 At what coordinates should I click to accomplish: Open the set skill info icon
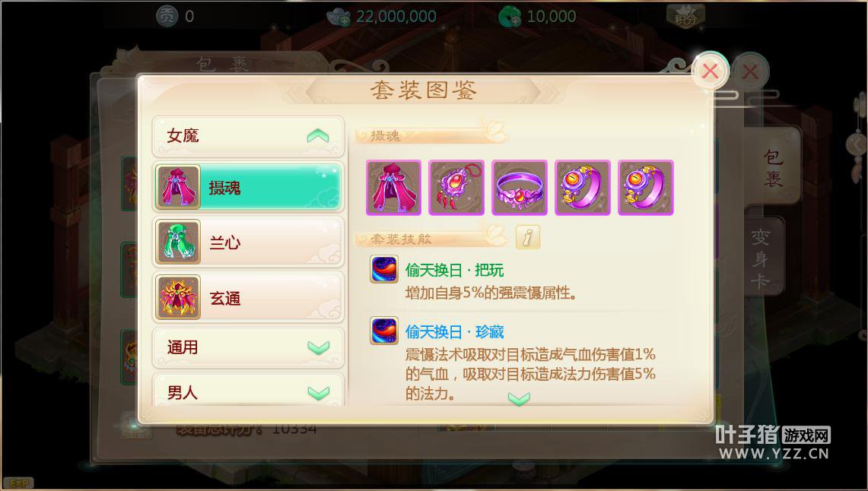click(527, 238)
